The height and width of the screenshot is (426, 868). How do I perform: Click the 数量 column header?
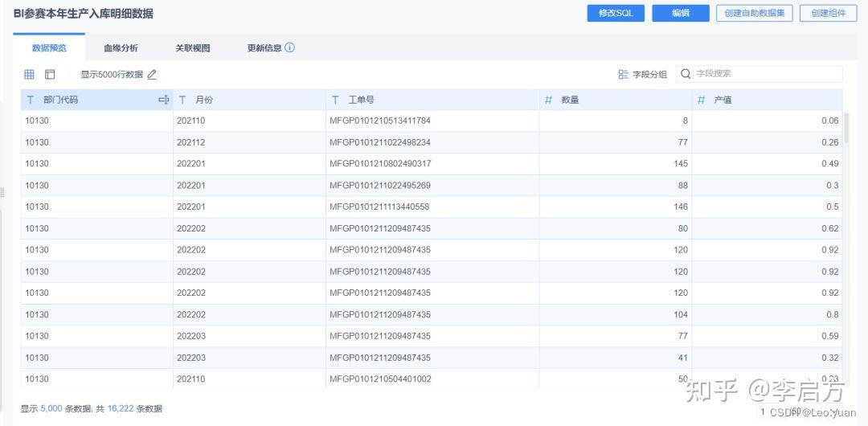[616, 100]
